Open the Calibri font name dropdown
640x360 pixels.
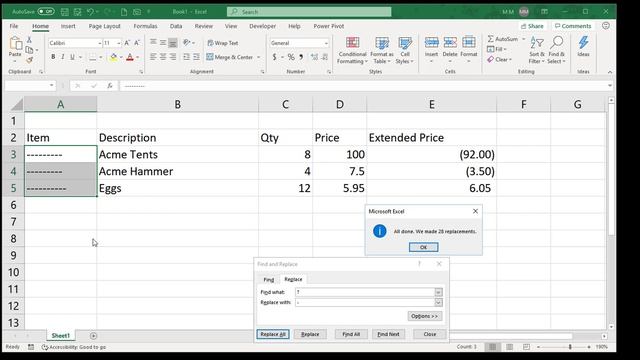click(x=100, y=43)
